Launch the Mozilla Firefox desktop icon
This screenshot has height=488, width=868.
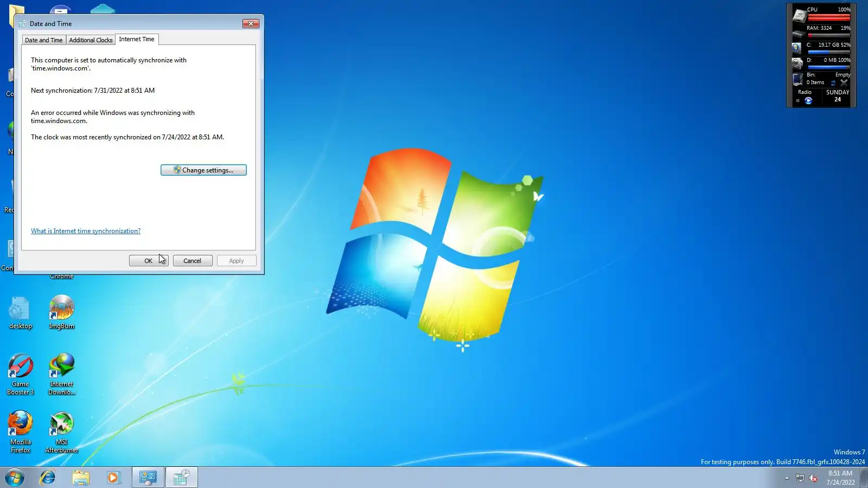coord(21,432)
